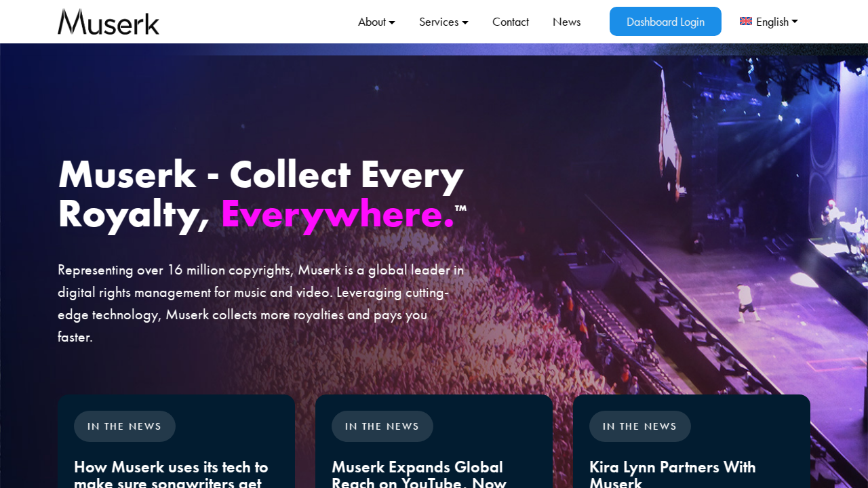Open 'Muserk Expands Global Reach on YouTube' article
This screenshot has width=868, height=488.
click(x=419, y=474)
